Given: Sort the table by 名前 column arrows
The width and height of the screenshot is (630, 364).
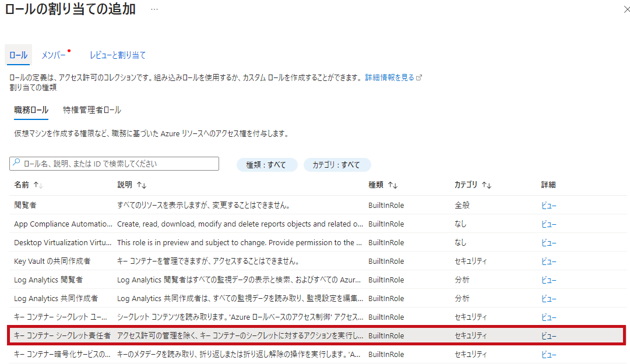Looking at the screenshot, I should point(38,185).
